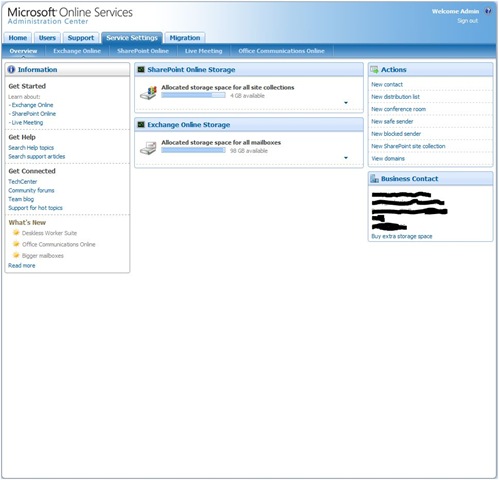Click the New contact action

(387, 85)
